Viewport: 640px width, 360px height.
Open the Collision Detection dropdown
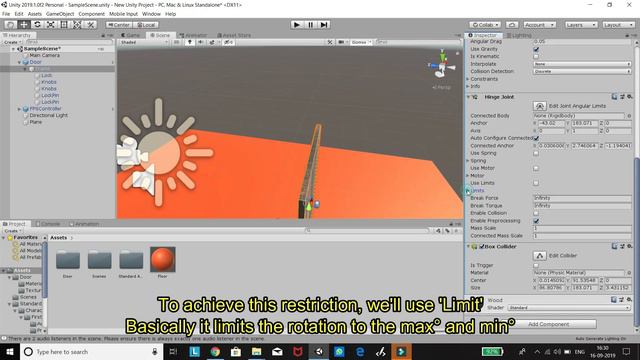(582, 71)
